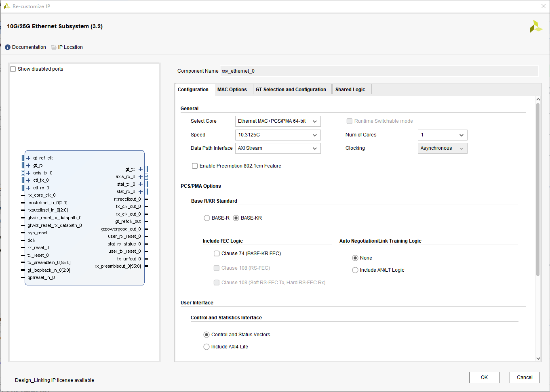Expand the axis_tx_0 port plus icon
Viewport: 550px width, 392px height.
click(x=28, y=173)
